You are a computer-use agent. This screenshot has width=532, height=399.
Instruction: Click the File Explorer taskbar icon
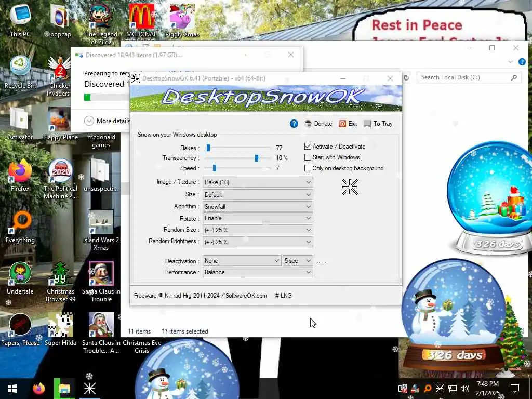pos(64,389)
